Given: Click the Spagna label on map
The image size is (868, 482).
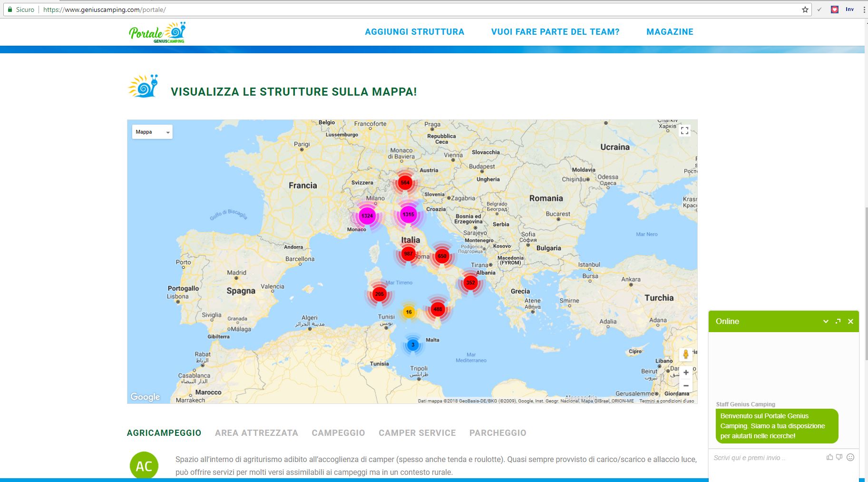Looking at the screenshot, I should [241, 291].
